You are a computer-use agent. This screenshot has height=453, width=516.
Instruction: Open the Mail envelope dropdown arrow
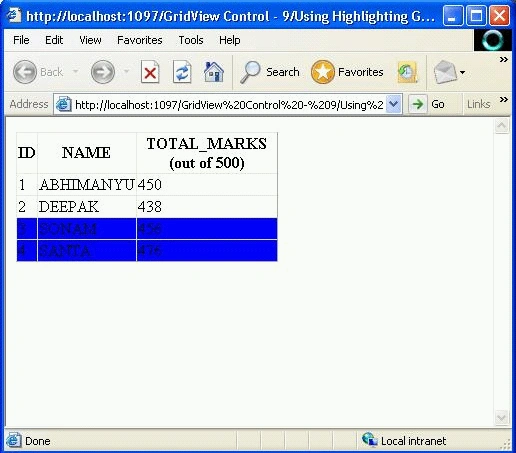[462, 72]
